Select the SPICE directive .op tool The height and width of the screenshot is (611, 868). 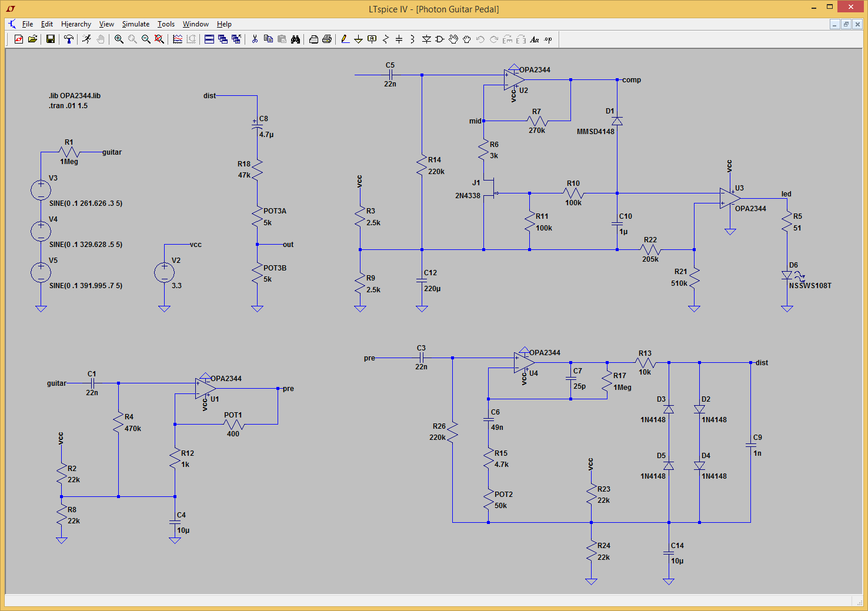[x=548, y=39]
